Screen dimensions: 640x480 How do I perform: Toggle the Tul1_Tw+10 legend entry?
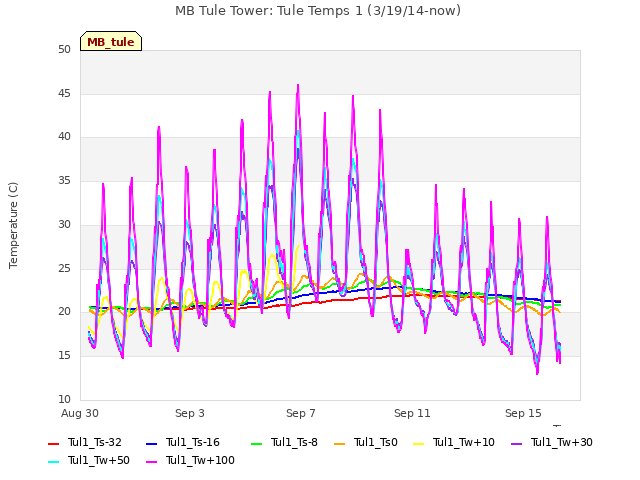(x=454, y=442)
